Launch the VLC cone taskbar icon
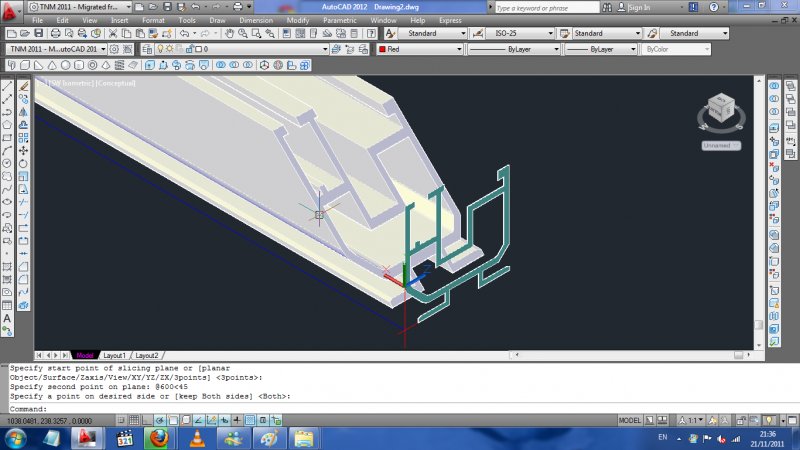This screenshot has height=450, width=800. click(195, 438)
